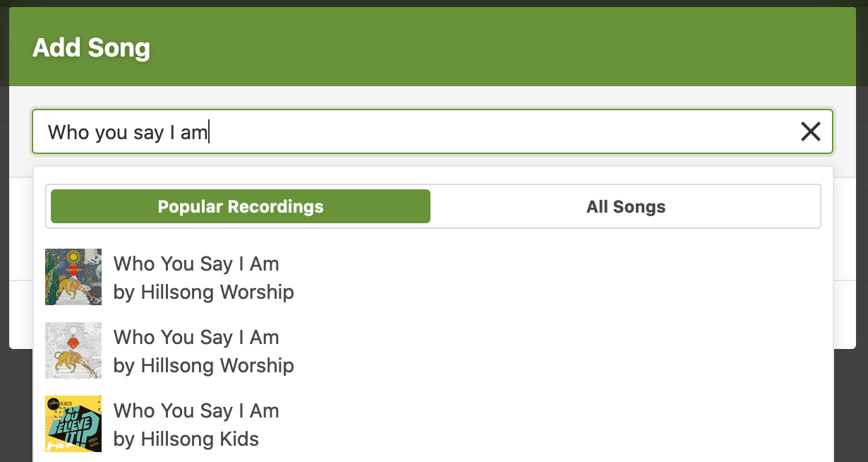This screenshot has height=462, width=868.
Task: Click blank area right of first result
Action: point(557,277)
